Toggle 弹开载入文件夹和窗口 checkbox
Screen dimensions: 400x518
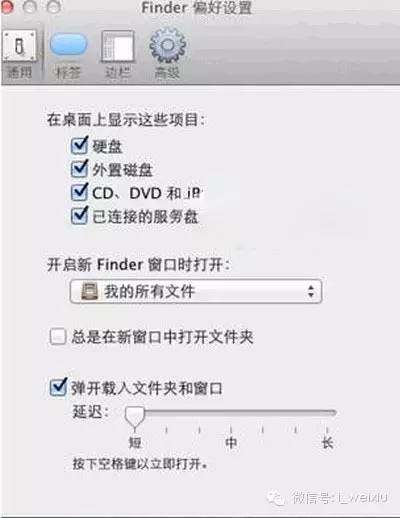pyautogui.click(x=58, y=388)
